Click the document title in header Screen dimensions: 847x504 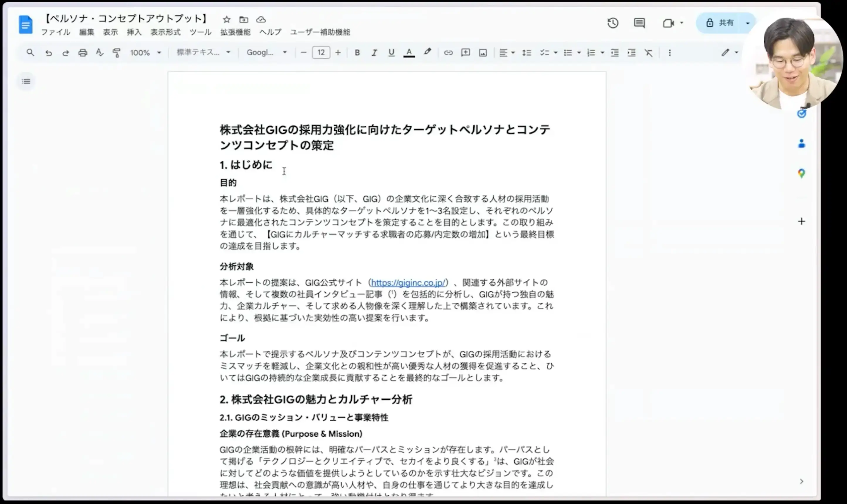[126, 19]
